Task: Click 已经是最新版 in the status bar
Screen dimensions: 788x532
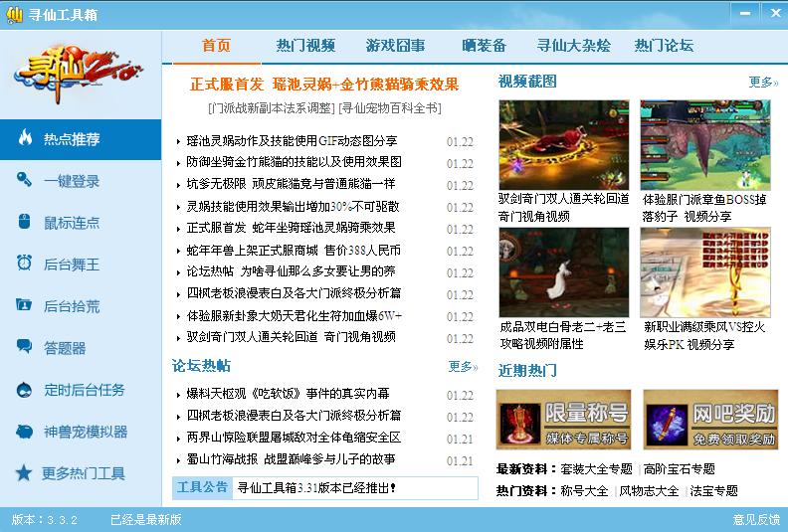Action: click(x=145, y=519)
